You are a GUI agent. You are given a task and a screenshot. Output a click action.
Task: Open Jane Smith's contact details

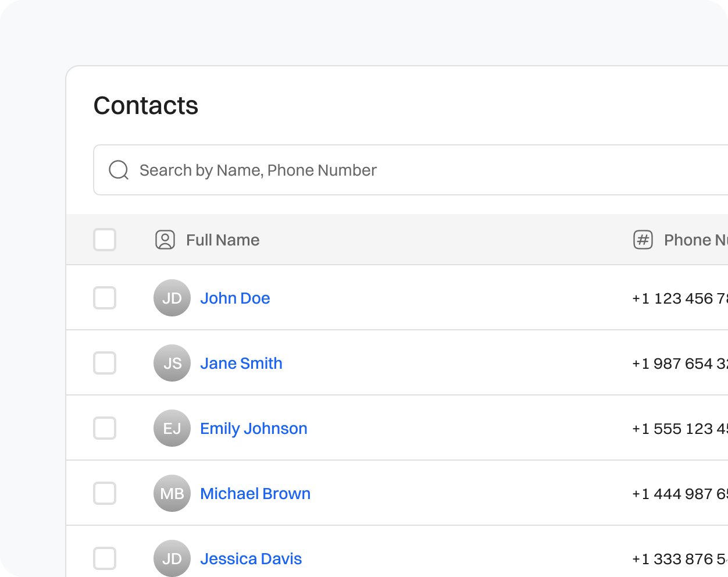point(241,363)
